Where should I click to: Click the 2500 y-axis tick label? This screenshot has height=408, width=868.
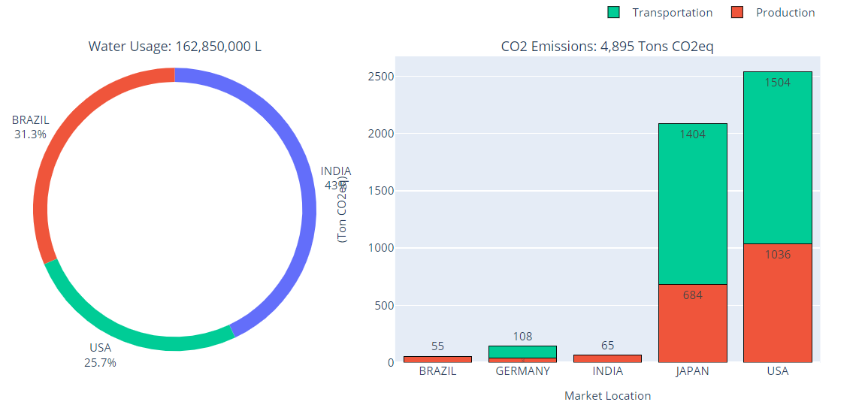pyautogui.click(x=382, y=77)
